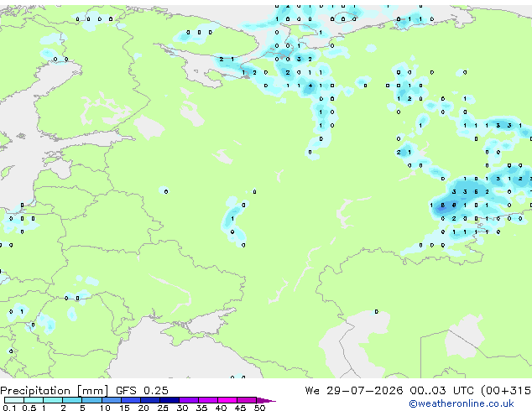Screen dimensions: 532x411
Task: Select the 45–50 mm legend swatch
Action: tap(247, 400)
